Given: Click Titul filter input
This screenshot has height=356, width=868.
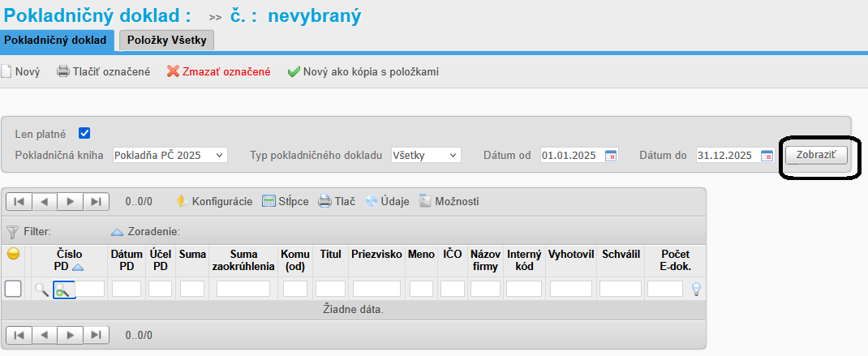Looking at the screenshot, I should (x=330, y=289).
